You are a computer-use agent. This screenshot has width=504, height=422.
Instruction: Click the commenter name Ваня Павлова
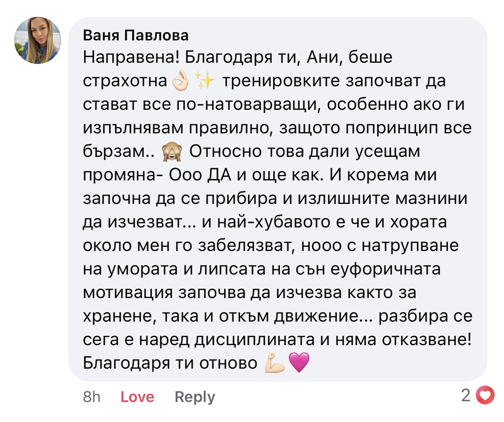coord(136,35)
